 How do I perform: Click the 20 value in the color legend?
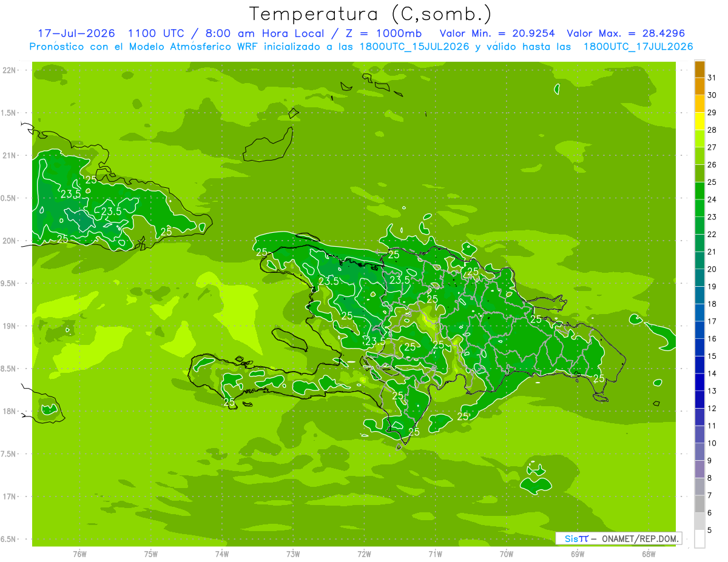click(712, 269)
